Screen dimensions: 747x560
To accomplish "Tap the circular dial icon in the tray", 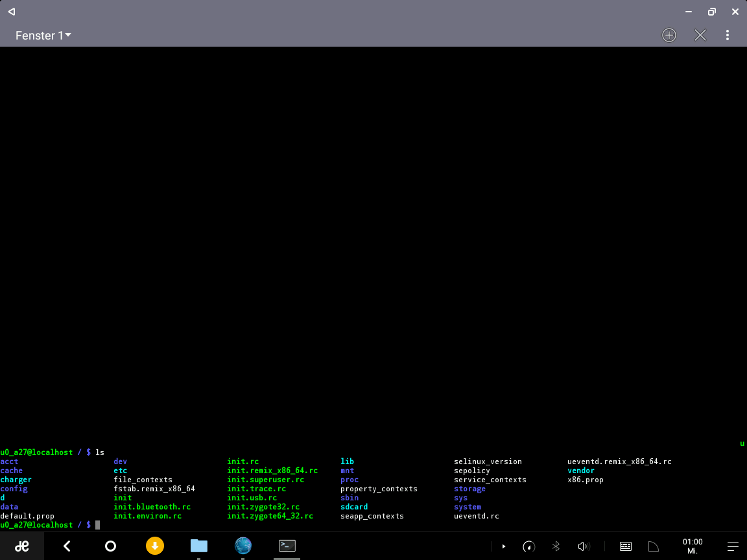I will pos(528,546).
